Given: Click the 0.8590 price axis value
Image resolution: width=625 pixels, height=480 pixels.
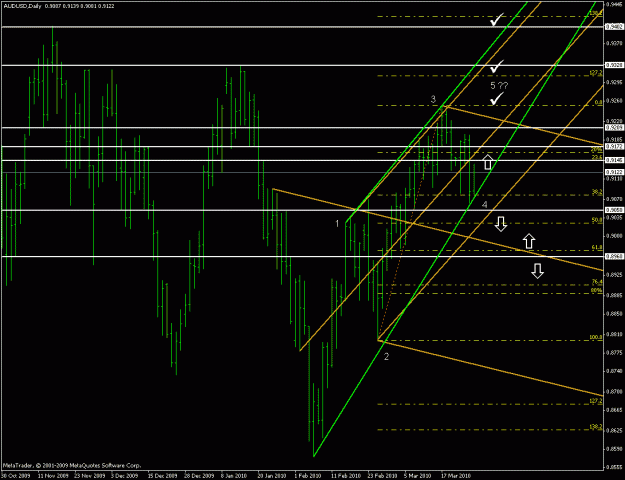Looking at the screenshot, I should 613,449.
